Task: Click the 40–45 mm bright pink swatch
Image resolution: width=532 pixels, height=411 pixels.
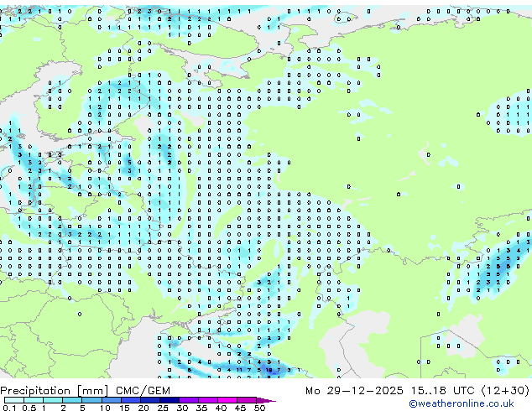Action: (x=227, y=400)
